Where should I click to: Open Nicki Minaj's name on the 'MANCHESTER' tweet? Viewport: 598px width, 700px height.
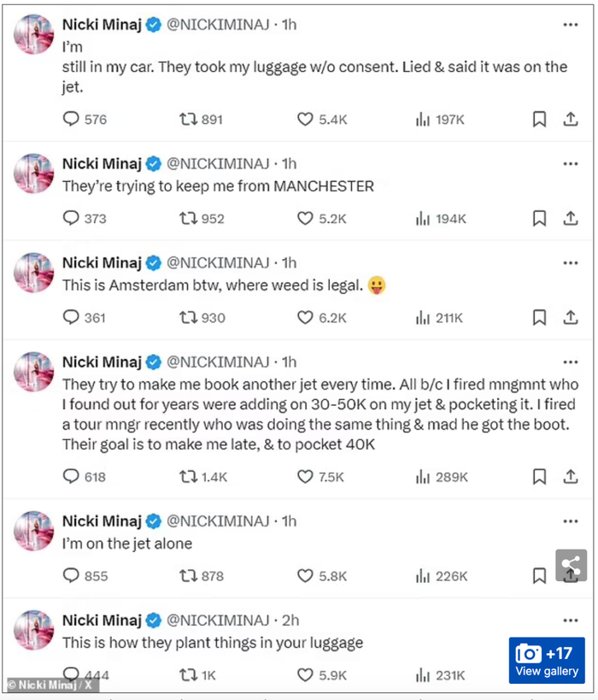(102, 163)
